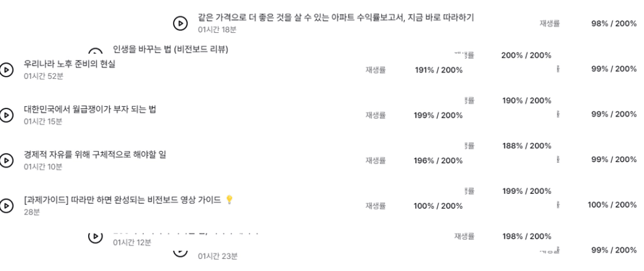Screen dimensions: 644x271
Task: Play 대한민국에서 월급쟁이가 부자 되는 법
Action: (x=6, y=115)
